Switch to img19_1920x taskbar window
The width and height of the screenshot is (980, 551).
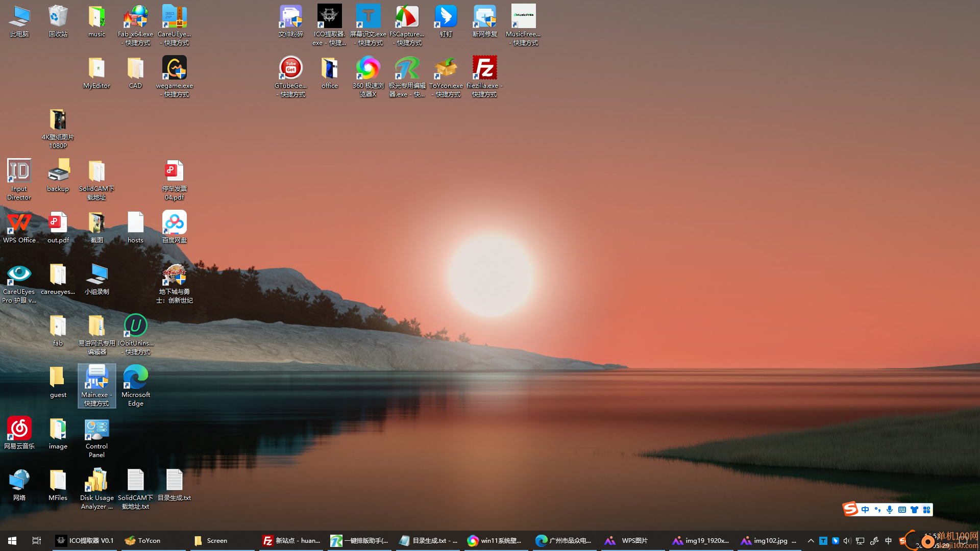click(x=701, y=540)
